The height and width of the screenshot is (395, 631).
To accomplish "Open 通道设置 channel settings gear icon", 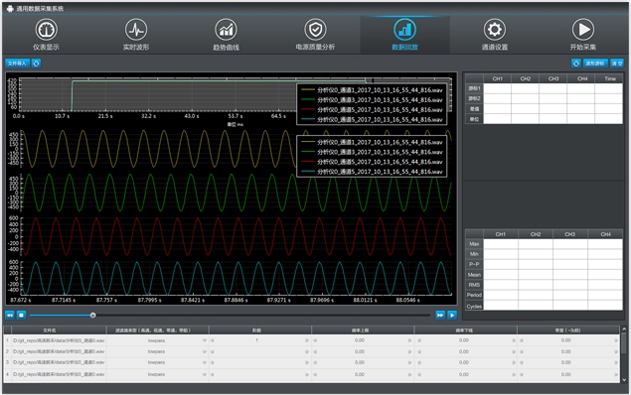I will coord(495,30).
